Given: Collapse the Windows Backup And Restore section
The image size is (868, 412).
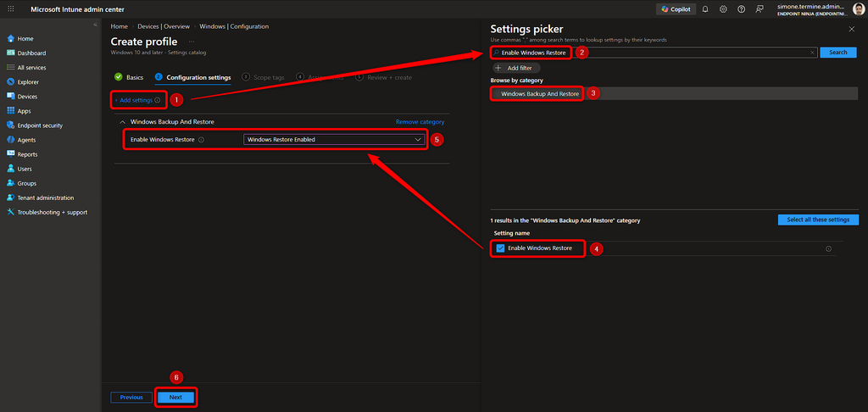Looking at the screenshot, I should 122,122.
